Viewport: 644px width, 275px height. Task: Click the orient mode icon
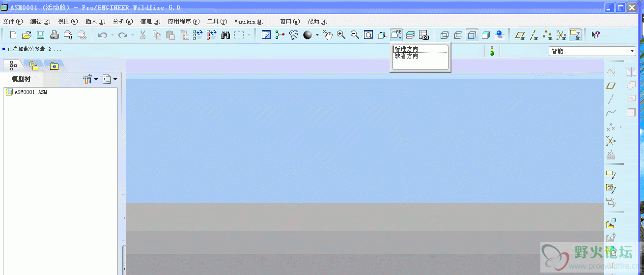(x=294, y=35)
